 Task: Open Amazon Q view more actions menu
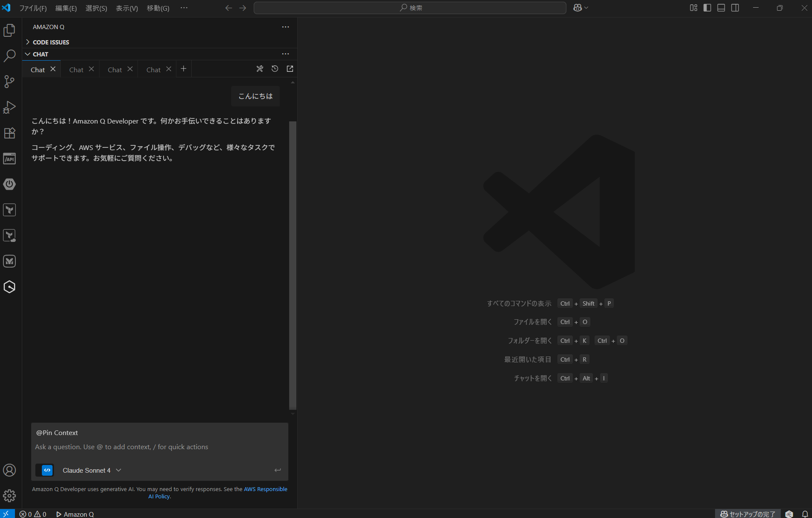286,27
